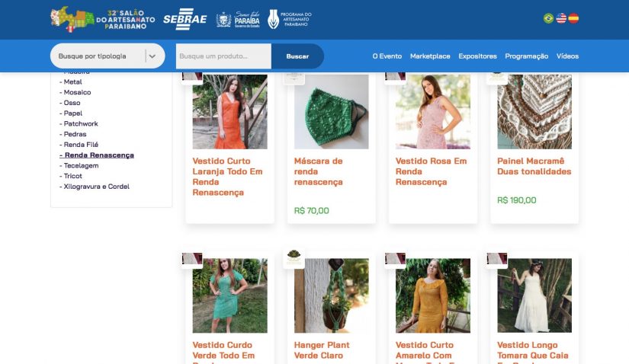Open the Patchwork category link
Image resolution: width=629 pixels, height=364 pixels.
81,123
